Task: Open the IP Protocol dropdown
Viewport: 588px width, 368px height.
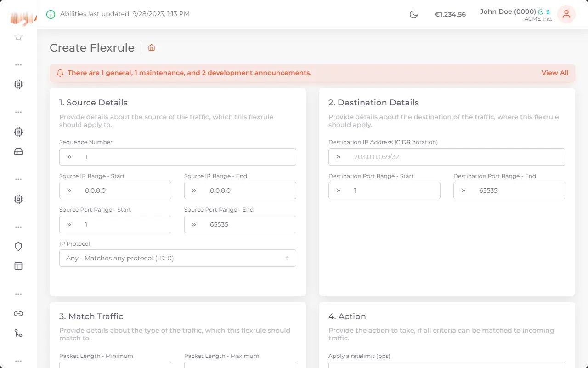Action: [177, 258]
